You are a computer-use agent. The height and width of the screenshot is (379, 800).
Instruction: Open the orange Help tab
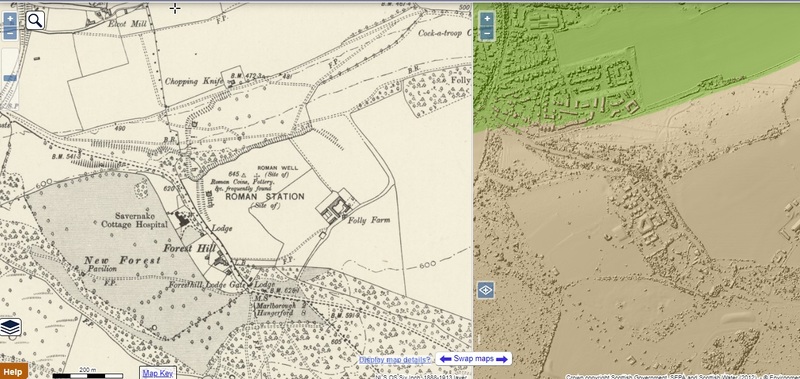(x=13, y=371)
